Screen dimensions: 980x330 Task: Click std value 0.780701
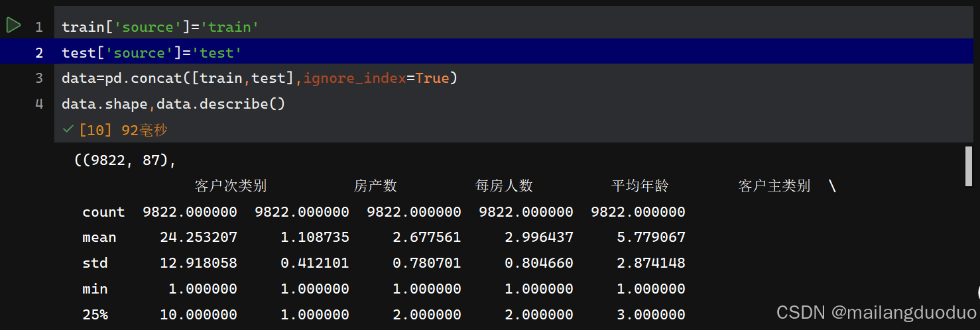(427, 263)
